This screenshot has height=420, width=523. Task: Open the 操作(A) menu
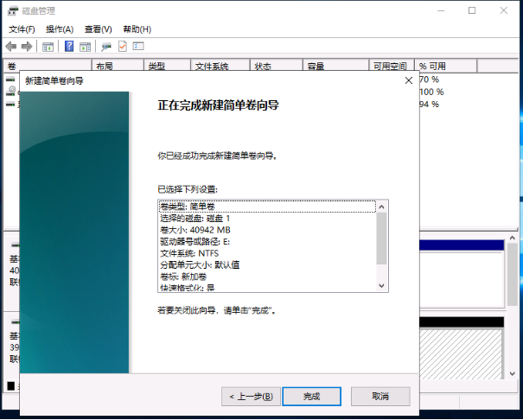point(60,29)
